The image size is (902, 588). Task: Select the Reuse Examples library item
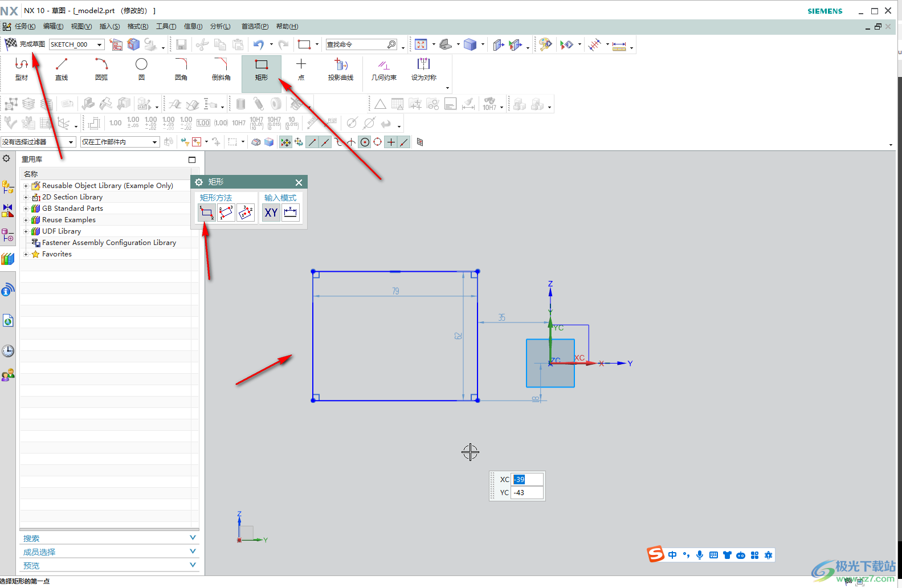click(68, 220)
